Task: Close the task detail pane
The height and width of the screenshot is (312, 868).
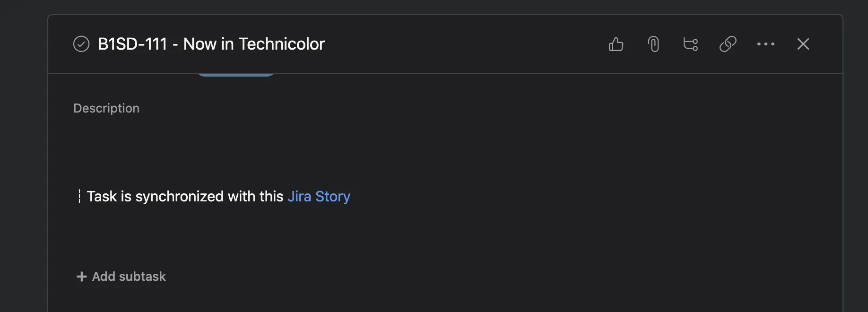Action: [803, 44]
